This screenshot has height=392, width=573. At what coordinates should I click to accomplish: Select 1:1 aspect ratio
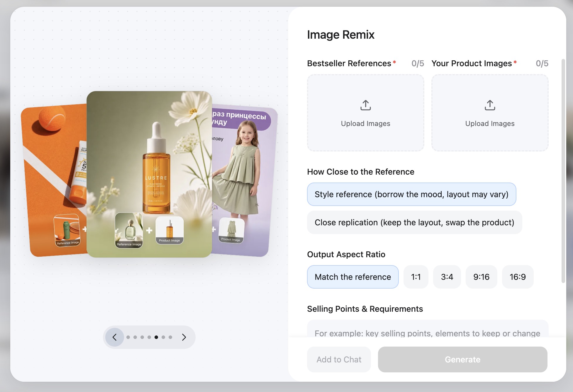click(416, 277)
